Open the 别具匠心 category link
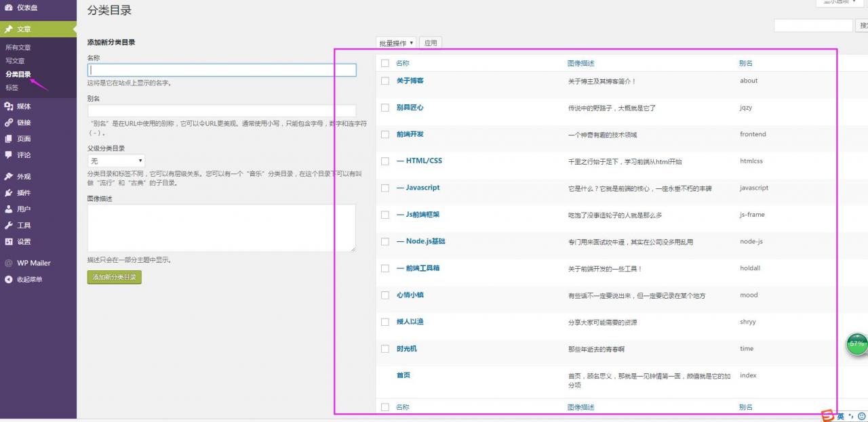Image resolution: width=868 pixels, height=422 pixels. coord(408,107)
